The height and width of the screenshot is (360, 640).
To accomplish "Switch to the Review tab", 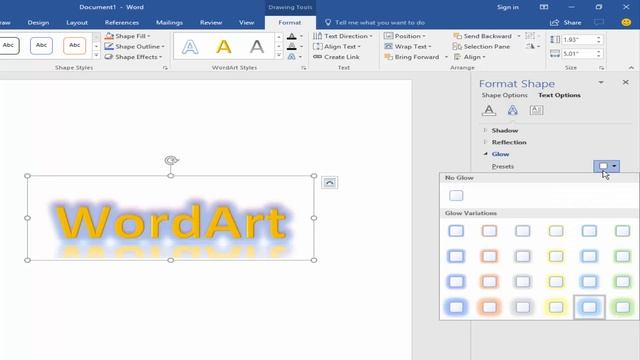I will (x=211, y=22).
